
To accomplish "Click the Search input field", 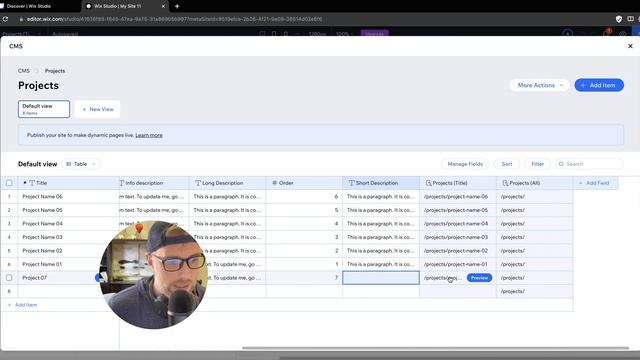I will [x=589, y=164].
